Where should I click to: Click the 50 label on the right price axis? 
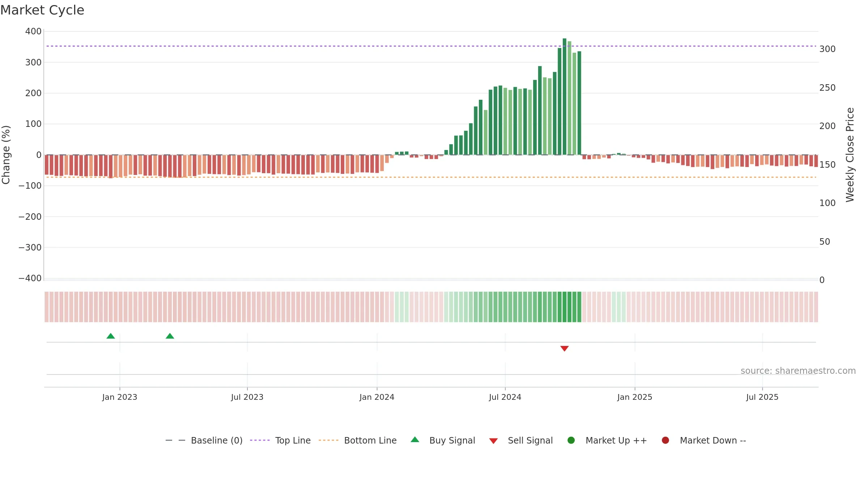pos(825,242)
